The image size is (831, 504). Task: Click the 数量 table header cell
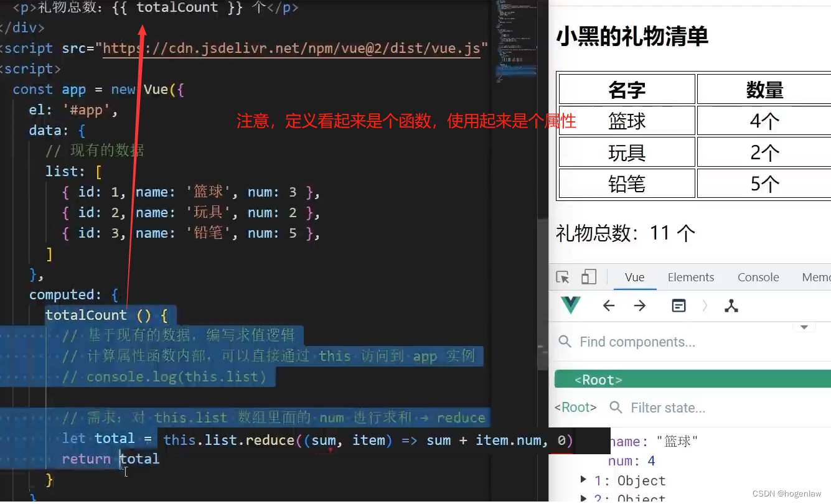(x=764, y=90)
